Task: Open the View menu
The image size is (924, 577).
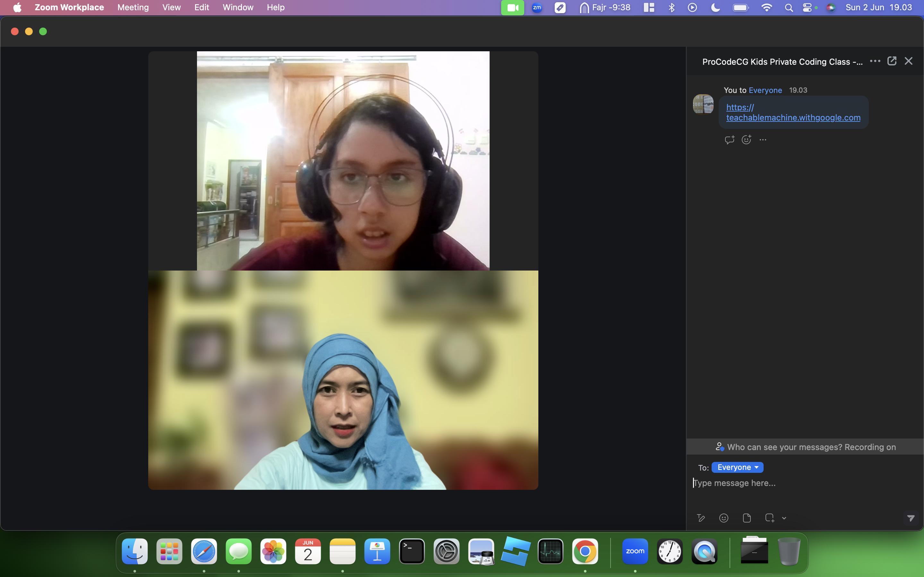Action: coord(171,7)
